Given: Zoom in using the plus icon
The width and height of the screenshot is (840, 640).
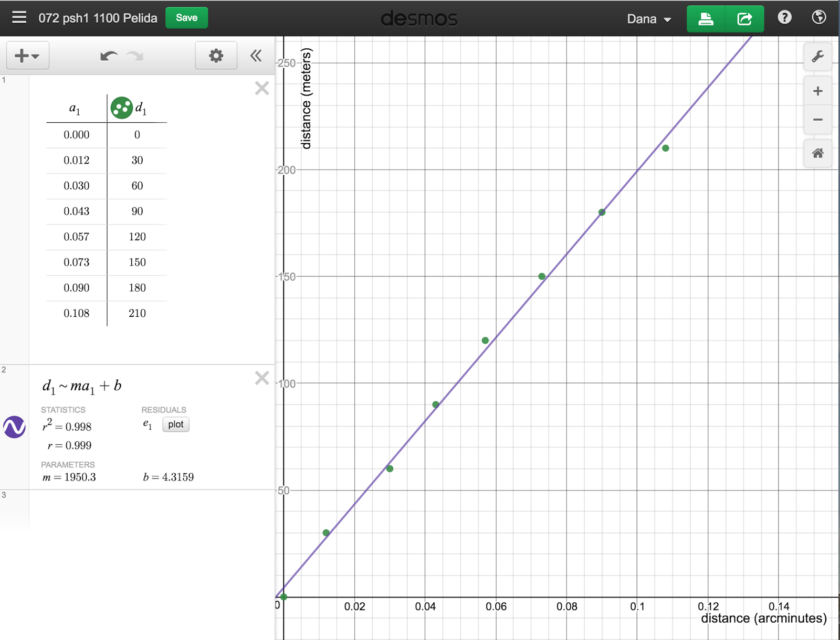Looking at the screenshot, I should 817,91.
